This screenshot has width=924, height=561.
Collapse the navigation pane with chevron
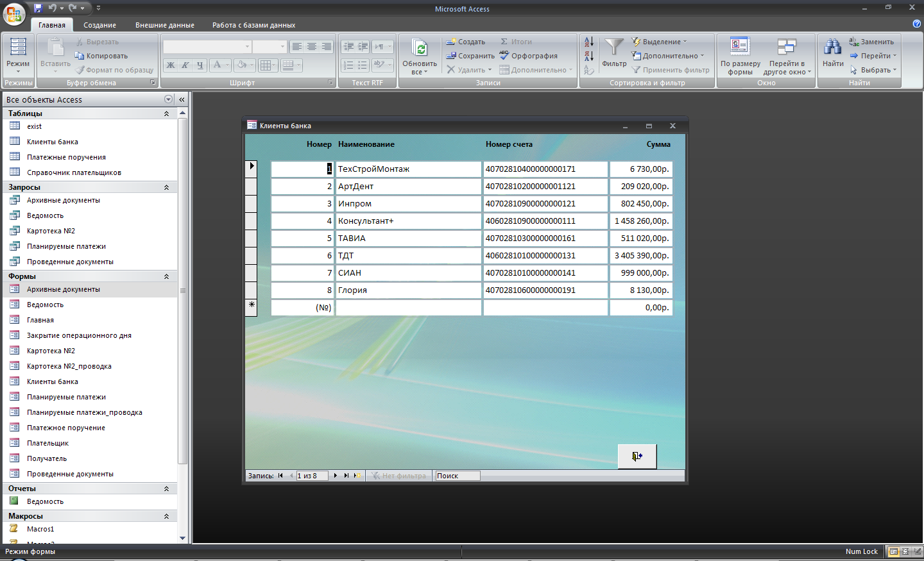(182, 99)
